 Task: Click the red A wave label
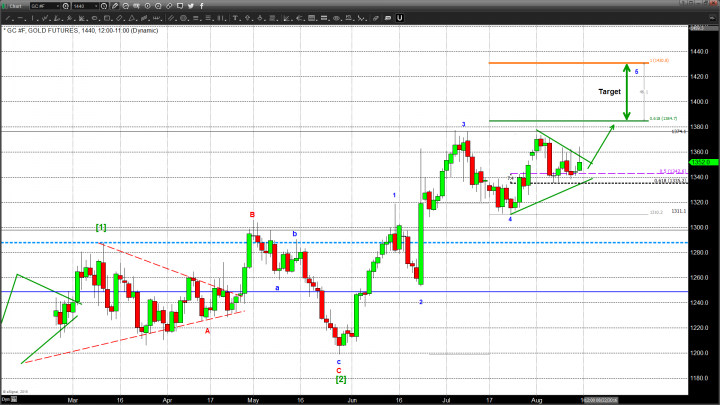point(208,331)
